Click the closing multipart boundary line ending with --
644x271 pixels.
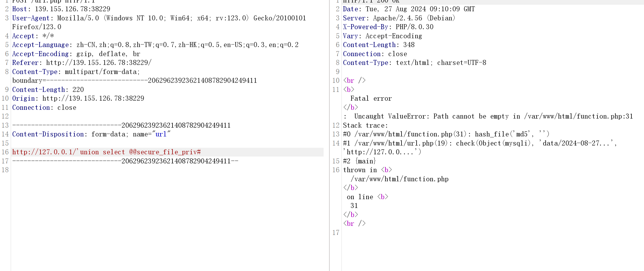125,161
